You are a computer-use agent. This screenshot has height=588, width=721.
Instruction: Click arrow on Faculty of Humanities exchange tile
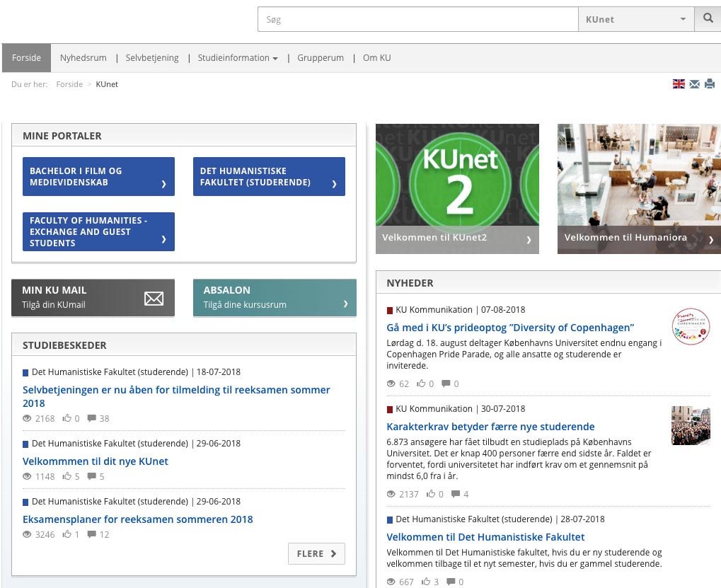(163, 239)
